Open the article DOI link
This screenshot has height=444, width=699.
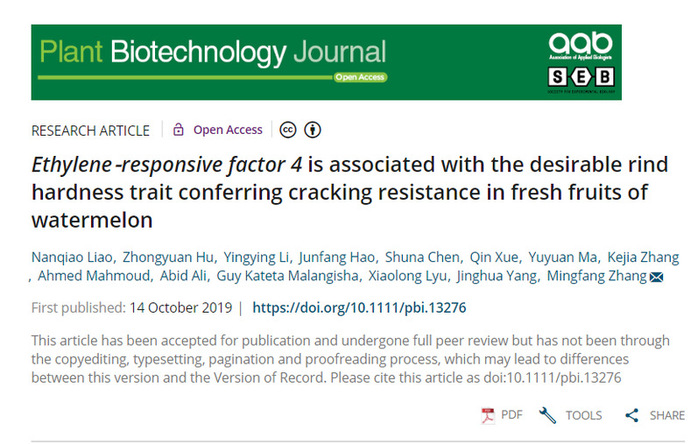(x=359, y=308)
